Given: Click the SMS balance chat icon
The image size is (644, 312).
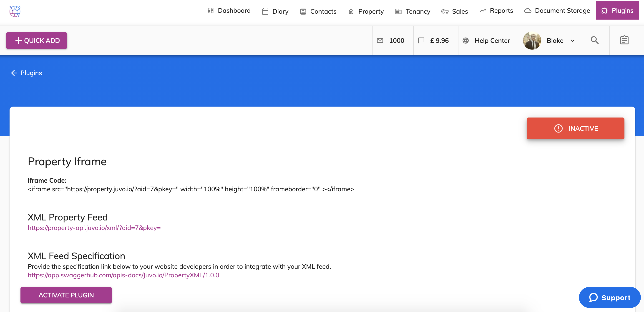Looking at the screenshot, I should [x=421, y=41].
